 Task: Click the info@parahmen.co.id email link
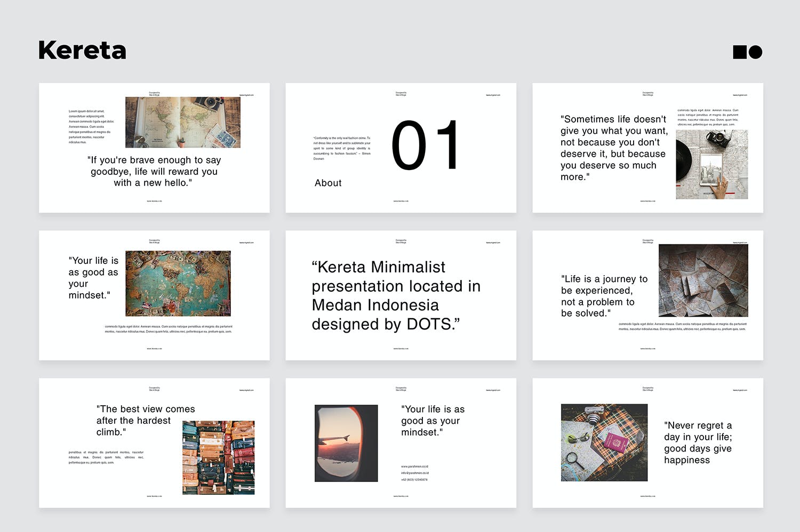414,473
